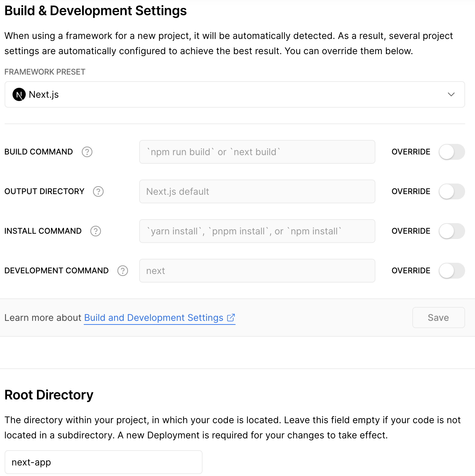Viewport: 475px width, 476px height.
Task: Focus the Install Command input field
Action: [x=257, y=231]
